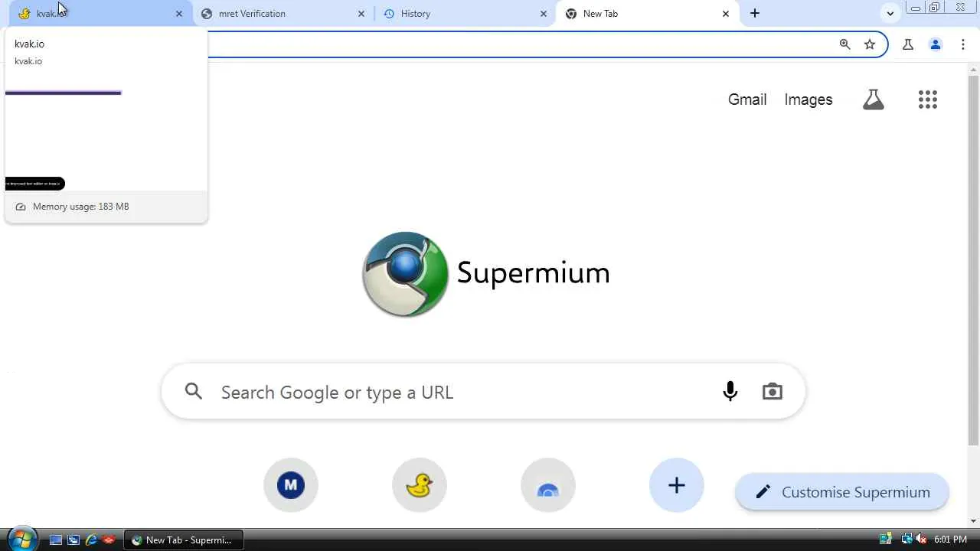The image size is (980, 551).
Task: Close the kvak.io tab
Action: click(179, 14)
